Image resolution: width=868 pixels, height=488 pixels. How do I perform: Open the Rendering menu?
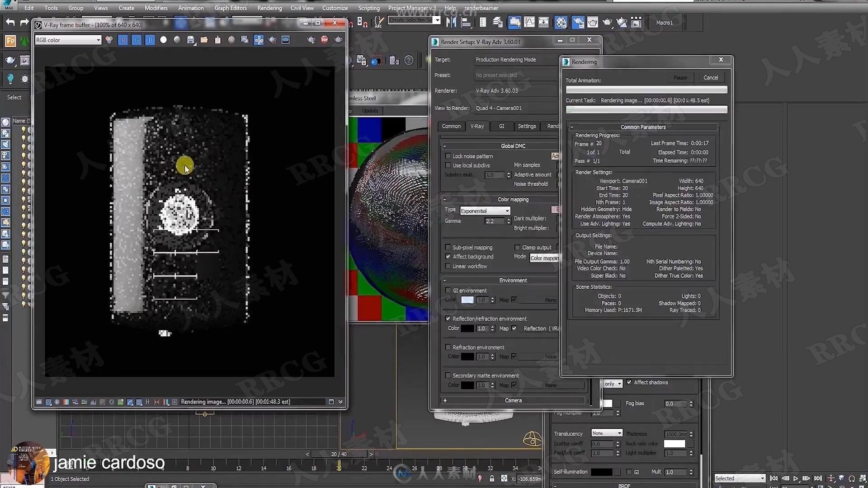pos(269,8)
